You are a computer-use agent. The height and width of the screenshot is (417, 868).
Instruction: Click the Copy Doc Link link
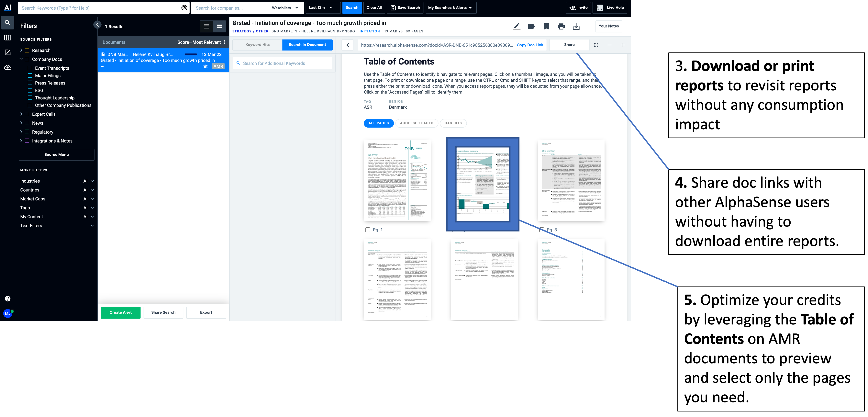pyautogui.click(x=530, y=45)
